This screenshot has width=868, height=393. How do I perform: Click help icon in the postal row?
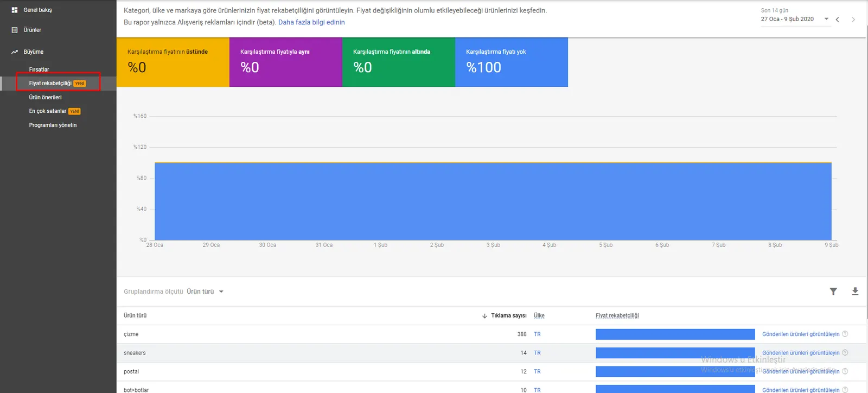[x=845, y=371]
